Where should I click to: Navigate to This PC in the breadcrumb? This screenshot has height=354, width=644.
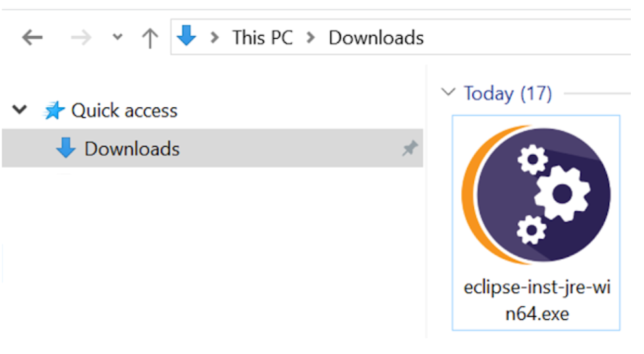(262, 38)
